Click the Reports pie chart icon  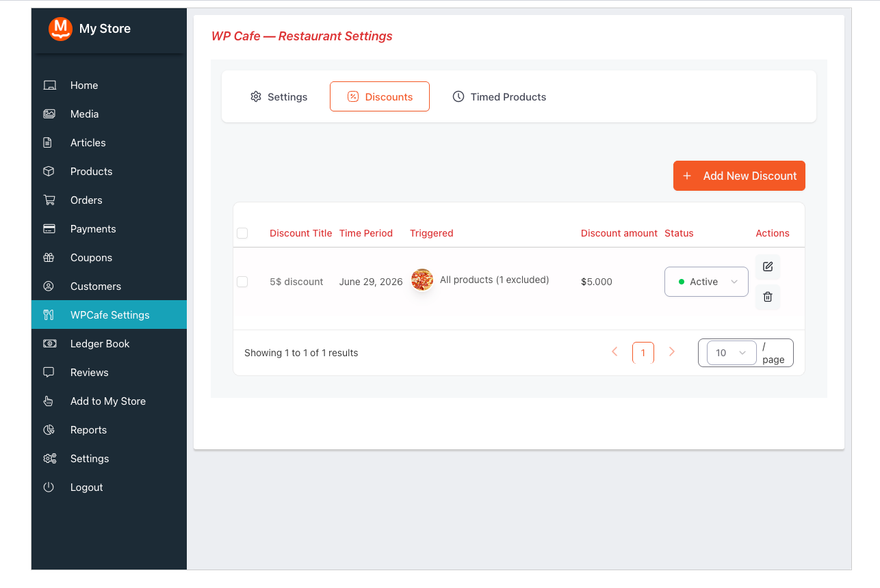coord(49,430)
